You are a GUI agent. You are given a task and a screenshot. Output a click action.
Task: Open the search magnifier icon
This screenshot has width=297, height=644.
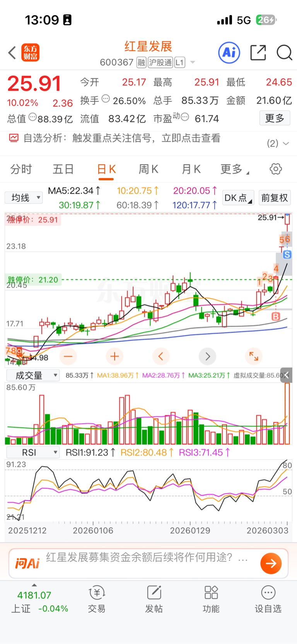284,52
